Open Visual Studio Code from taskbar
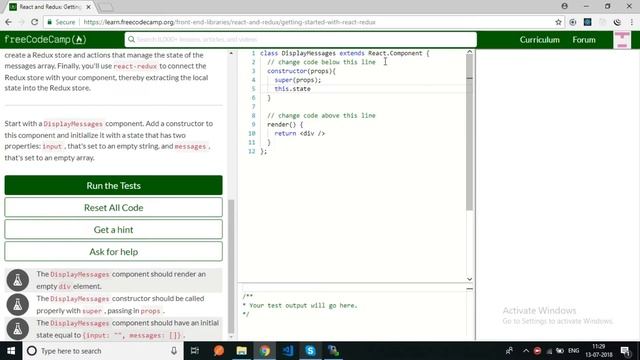This screenshot has width=640, height=360. point(287,351)
